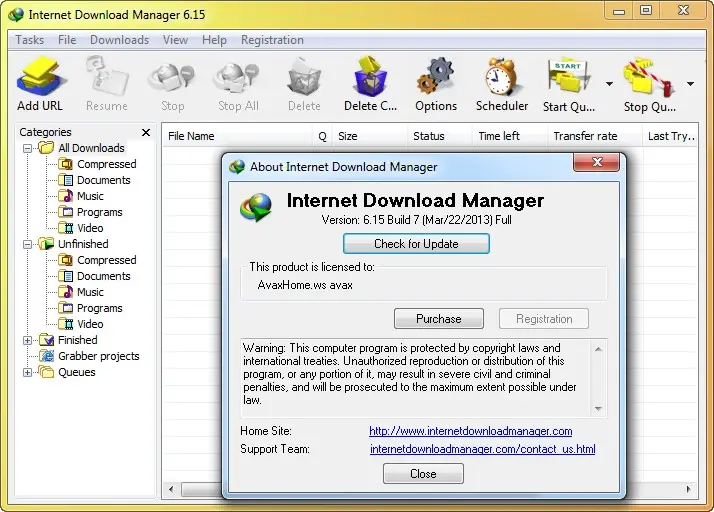Open the Home Site hyperlink
Viewport: 714px width, 512px height.
[470, 431]
